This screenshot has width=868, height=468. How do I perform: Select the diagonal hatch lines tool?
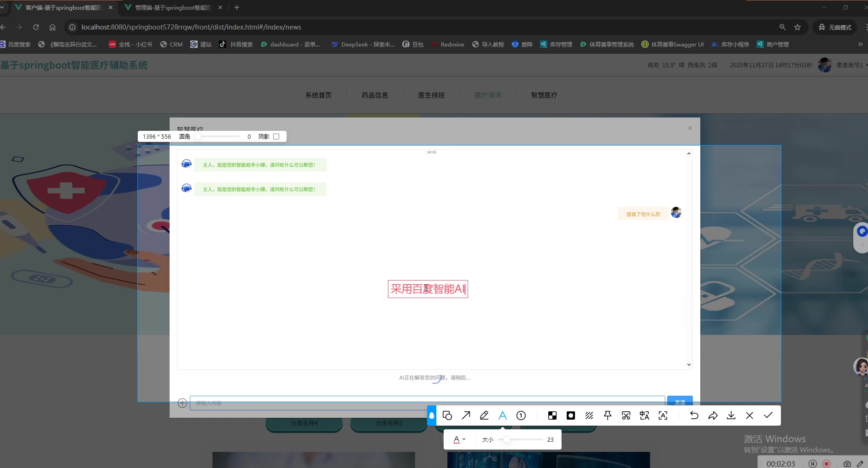click(x=589, y=415)
